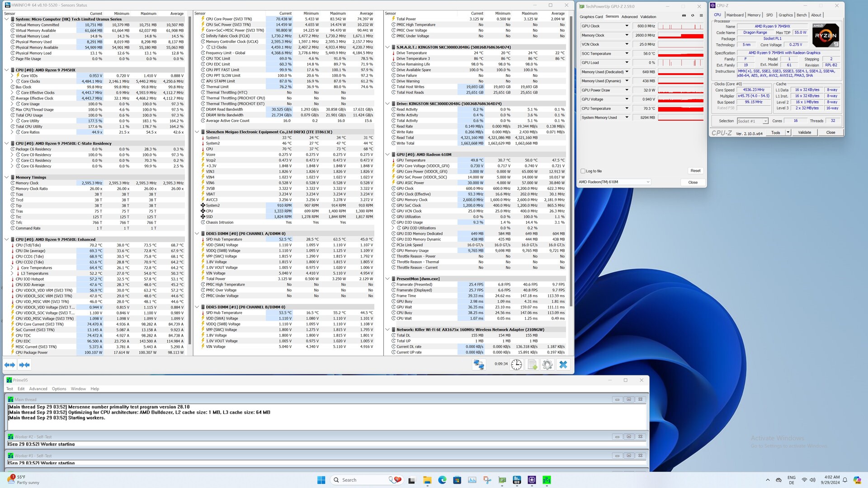Open HWiNFO sensor settings gear icon
868x488 pixels.
(547, 365)
